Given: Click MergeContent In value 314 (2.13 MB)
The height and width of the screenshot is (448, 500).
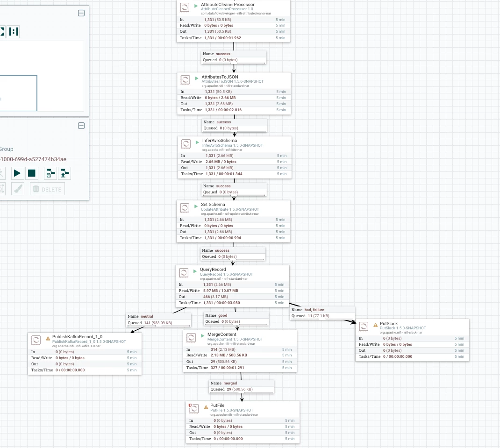Looking at the screenshot, I should click(222, 349).
